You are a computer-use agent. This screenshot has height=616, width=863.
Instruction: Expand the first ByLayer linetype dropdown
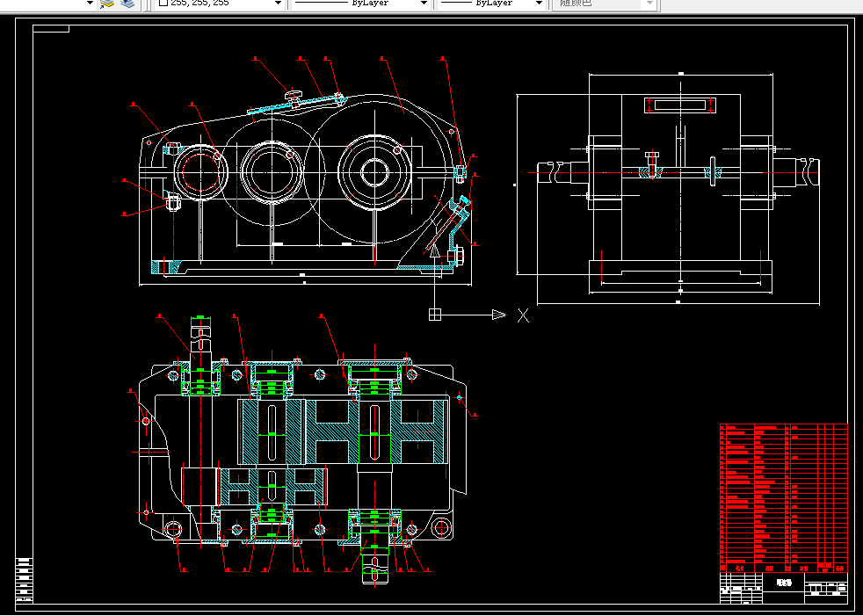pos(424,4)
